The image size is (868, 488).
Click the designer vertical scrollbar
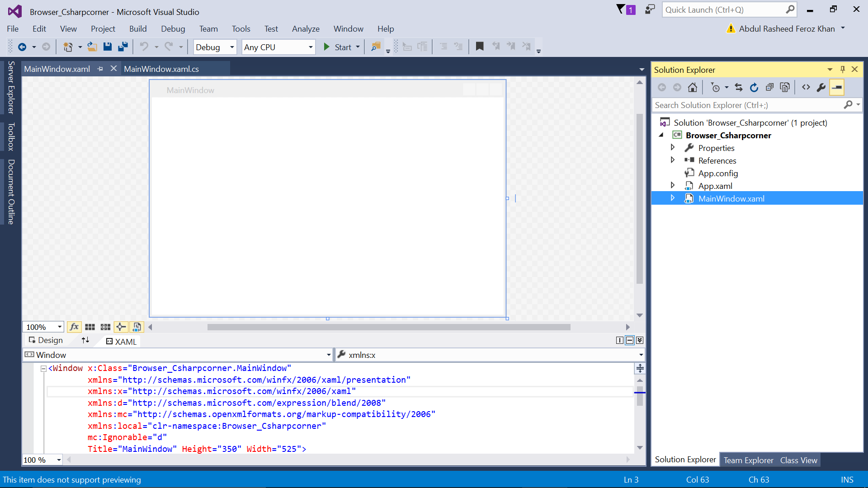pos(639,199)
